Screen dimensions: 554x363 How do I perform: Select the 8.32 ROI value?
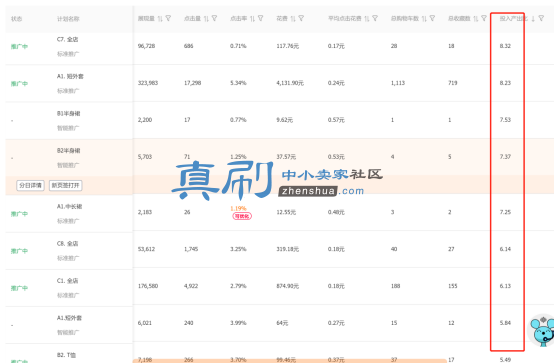point(505,46)
